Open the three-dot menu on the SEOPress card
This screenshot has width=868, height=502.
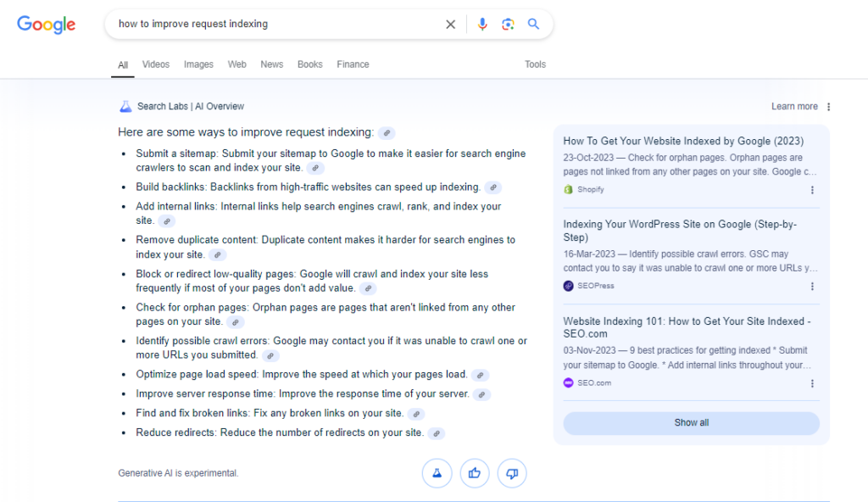pos(812,287)
